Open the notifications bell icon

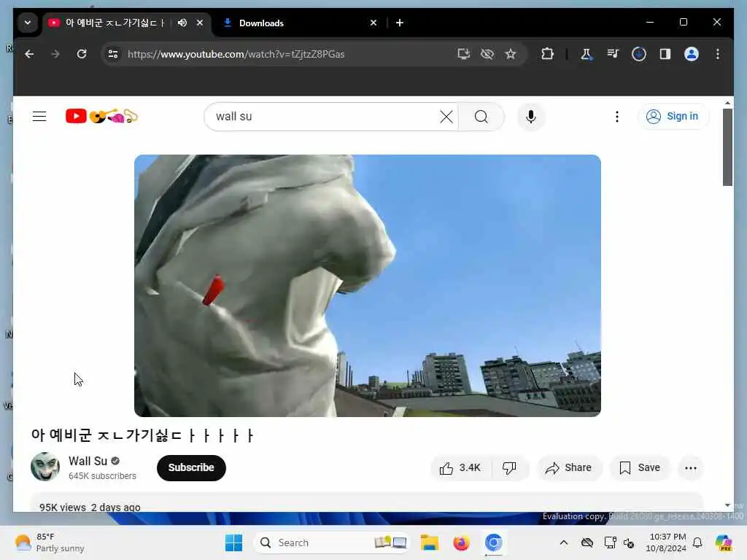point(697,542)
